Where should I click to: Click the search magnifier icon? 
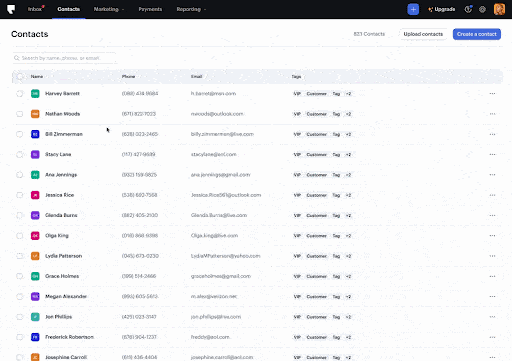16,58
